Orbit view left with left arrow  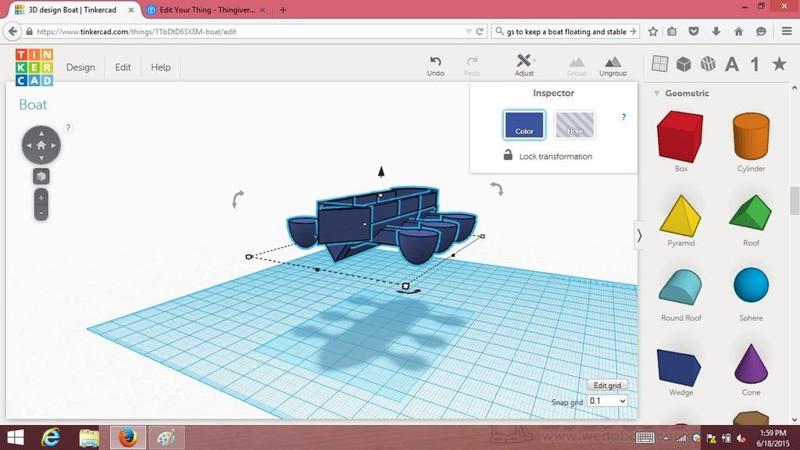pyautogui.click(x=29, y=145)
